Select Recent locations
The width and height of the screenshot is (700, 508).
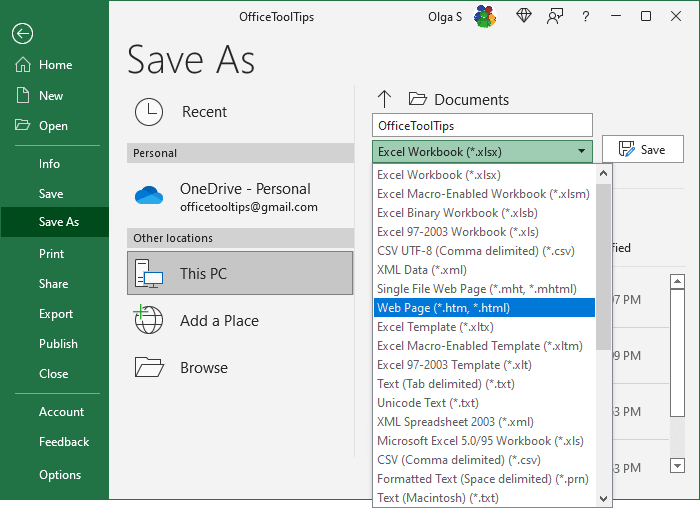tap(240, 112)
